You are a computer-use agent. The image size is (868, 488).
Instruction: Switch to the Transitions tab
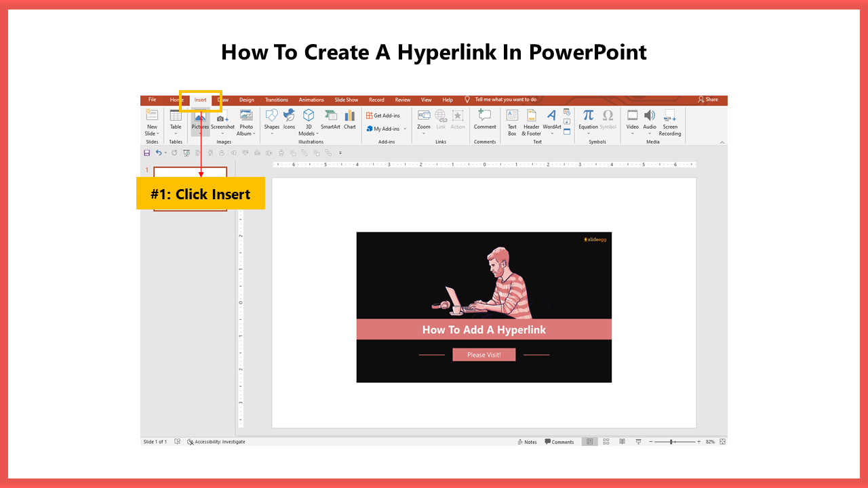click(277, 100)
